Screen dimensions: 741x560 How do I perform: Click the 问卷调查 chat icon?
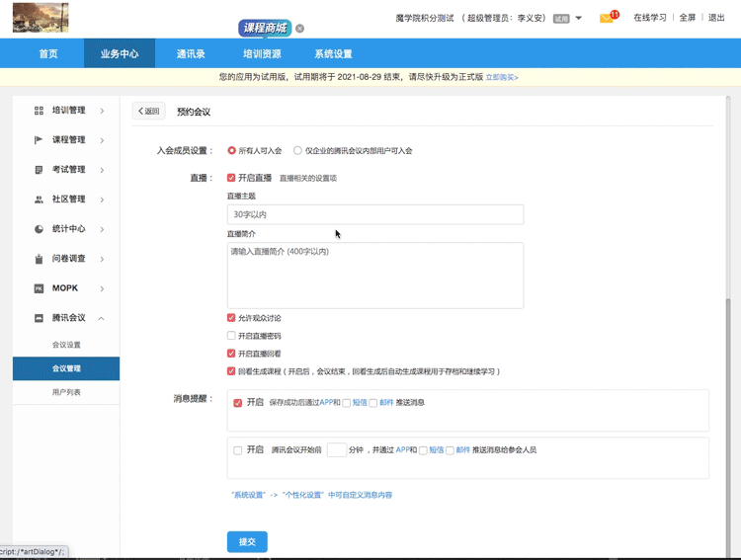[39, 259]
